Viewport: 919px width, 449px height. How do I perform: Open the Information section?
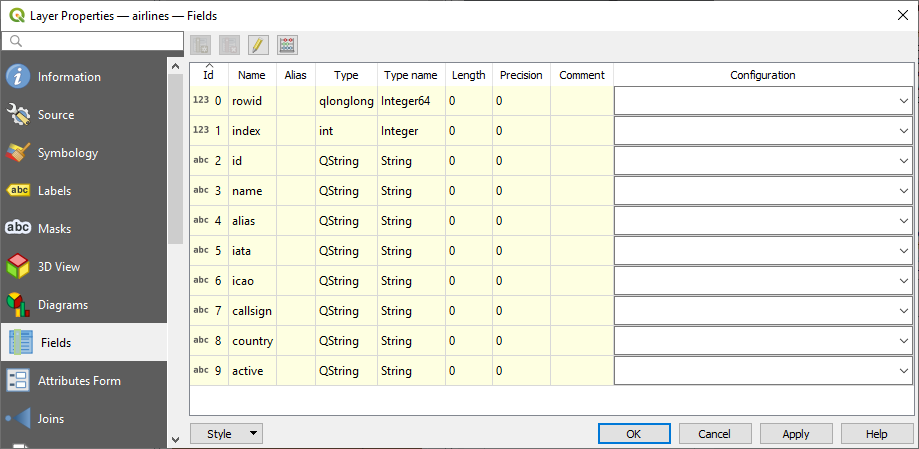[69, 77]
